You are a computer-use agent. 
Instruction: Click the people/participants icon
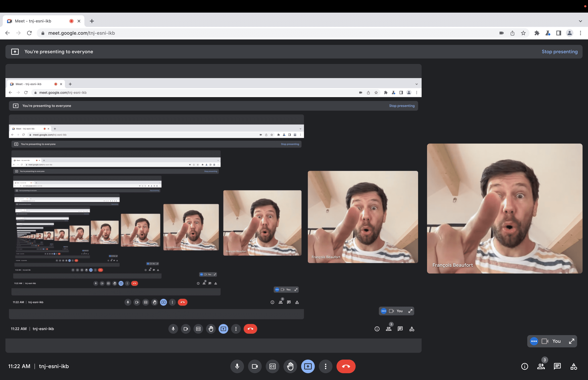click(541, 366)
